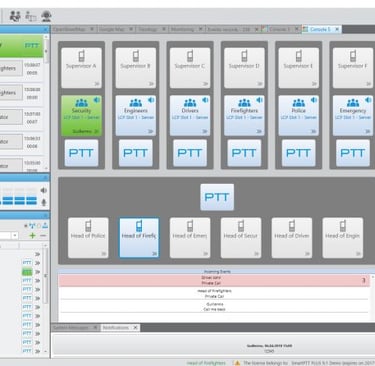Select the pink Private Call incoming event
This screenshot has width=375, height=366.
coord(214,280)
